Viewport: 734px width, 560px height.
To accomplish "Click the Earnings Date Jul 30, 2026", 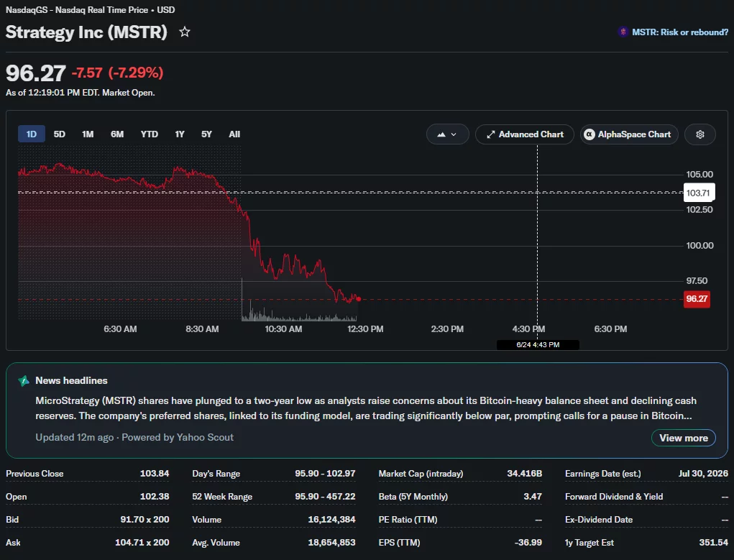I will 703,474.
